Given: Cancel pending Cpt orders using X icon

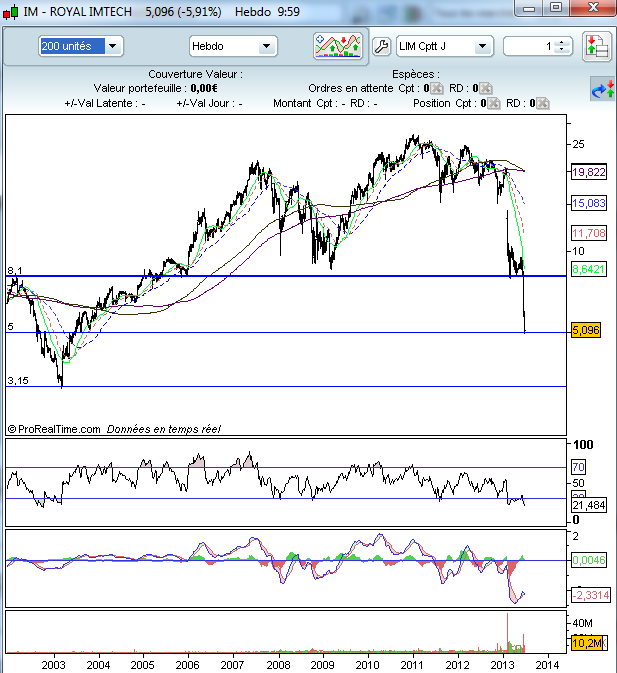Looking at the screenshot, I should click(x=437, y=88).
